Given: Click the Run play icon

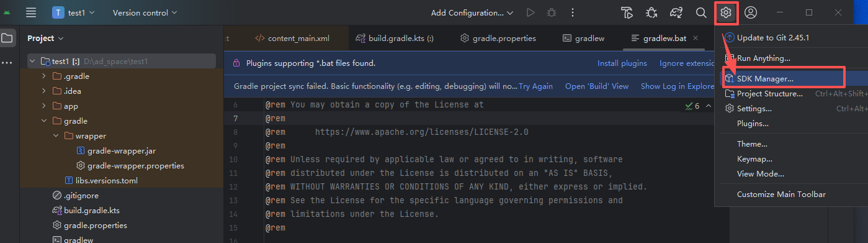Looking at the screenshot, I should point(530,12).
